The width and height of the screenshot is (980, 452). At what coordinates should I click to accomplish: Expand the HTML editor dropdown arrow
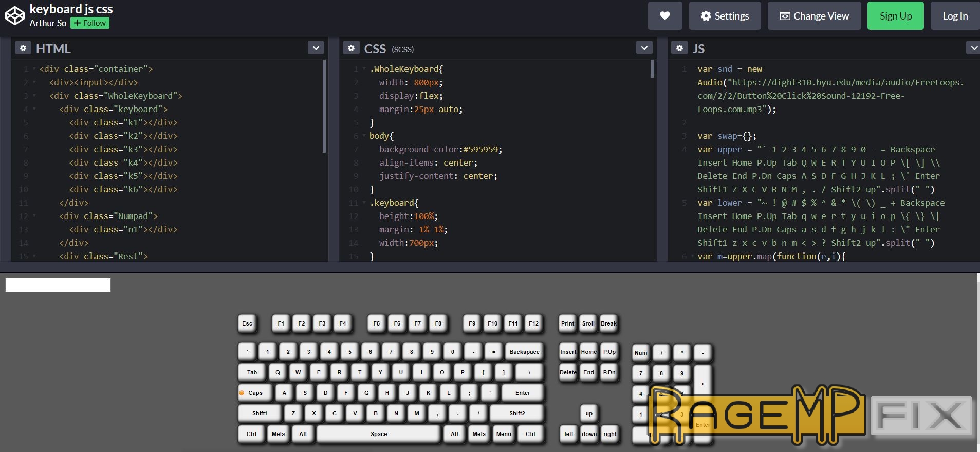pyautogui.click(x=316, y=48)
